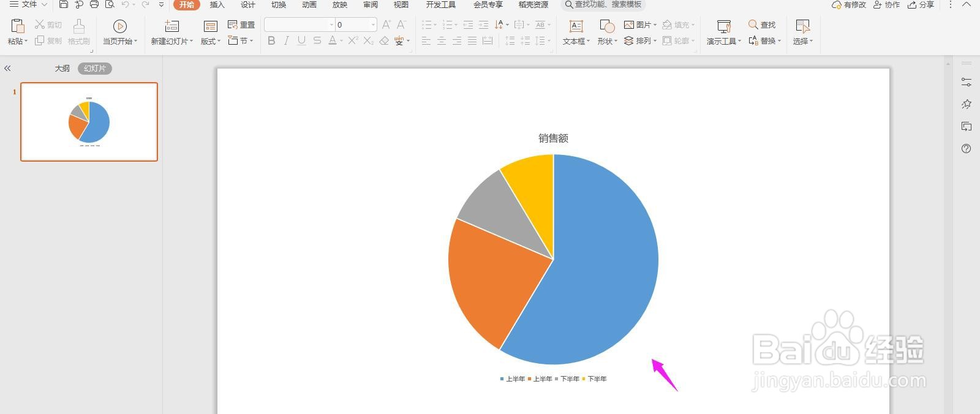Image resolution: width=980 pixels, height=414 pixels.
Task: Click the Presentation Tools (演示工具) icon
Action: tap(724, 26)
